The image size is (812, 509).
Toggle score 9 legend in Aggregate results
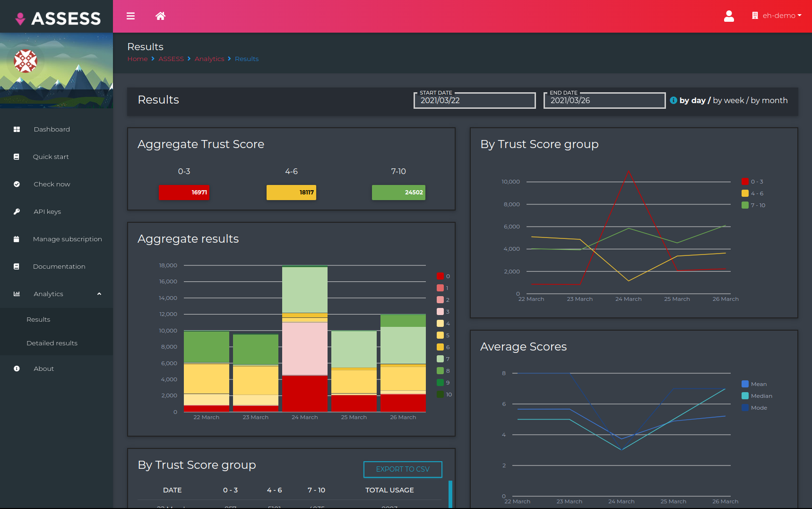[443, 383]
